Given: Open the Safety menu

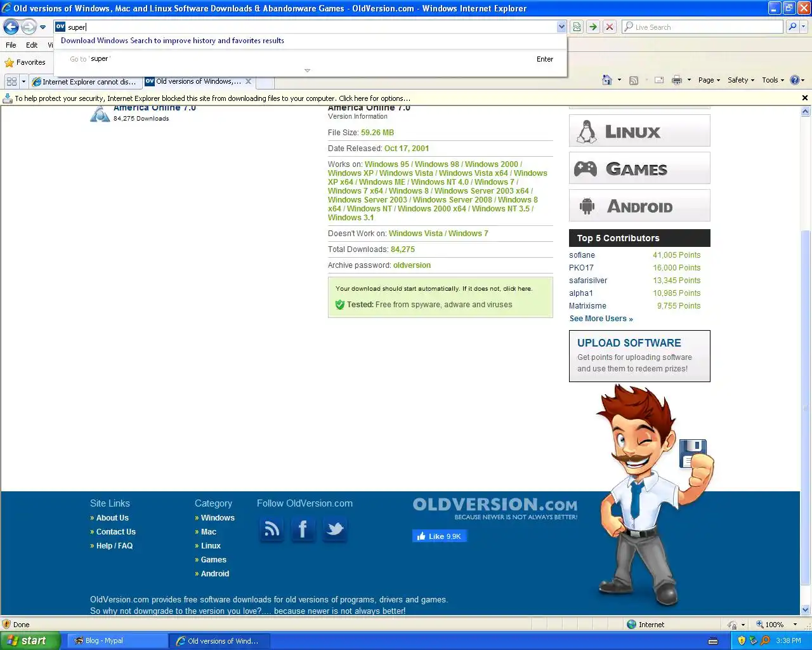Looking at the screenshot, I should point(741,80).
